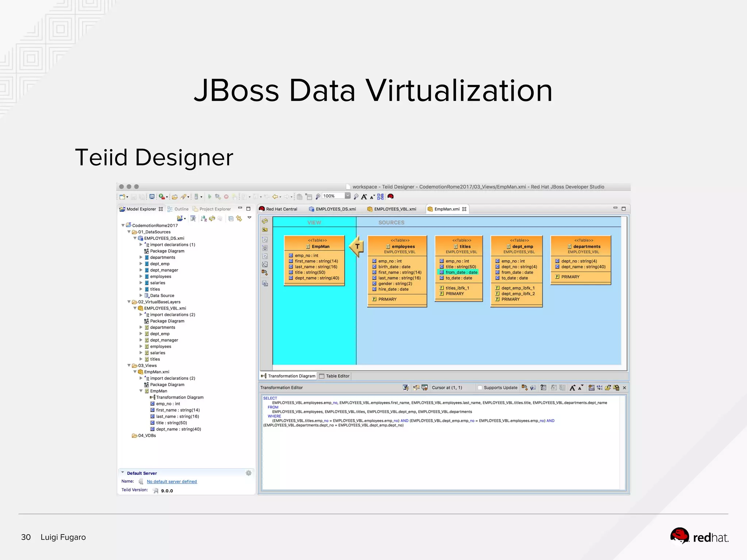Click the SELECT keyword in SQL editor
The image size is (747, 560).
270,398
